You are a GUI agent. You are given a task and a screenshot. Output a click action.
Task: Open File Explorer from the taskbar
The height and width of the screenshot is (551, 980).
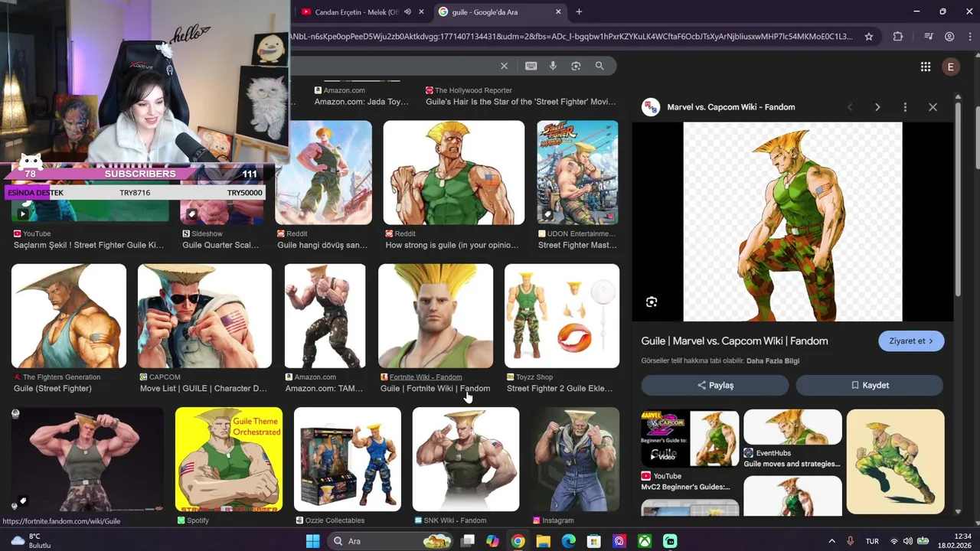click(x=543, y=541)
